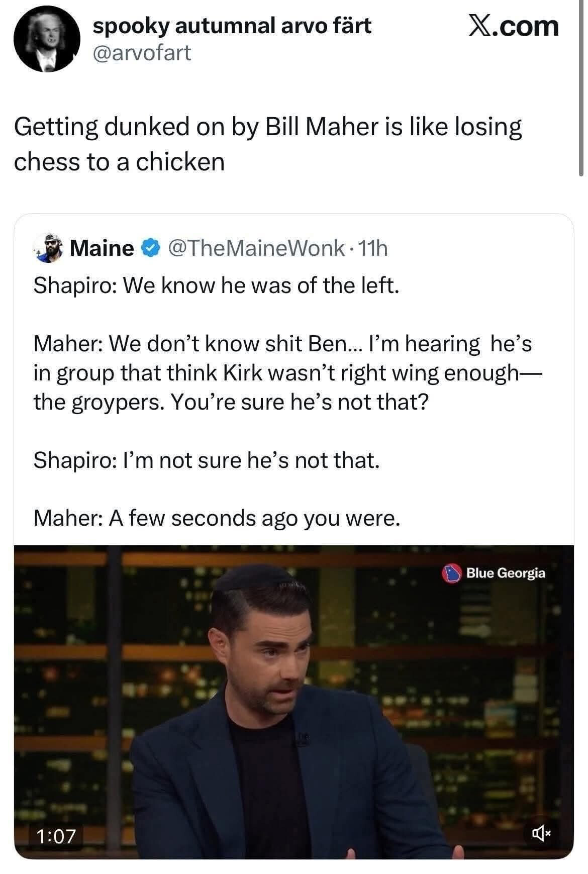This screenshot has height=874, width=588.
Task: Click the @arvofart handle
Action: 142,53
